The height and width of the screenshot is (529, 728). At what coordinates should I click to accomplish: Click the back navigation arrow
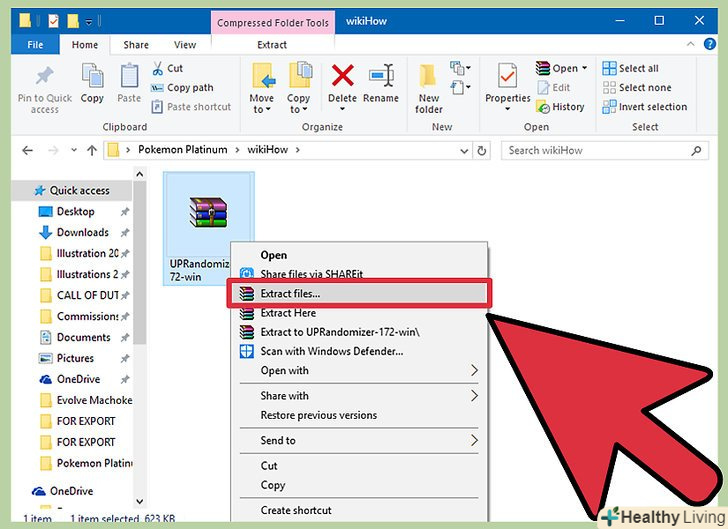point(27,150)
